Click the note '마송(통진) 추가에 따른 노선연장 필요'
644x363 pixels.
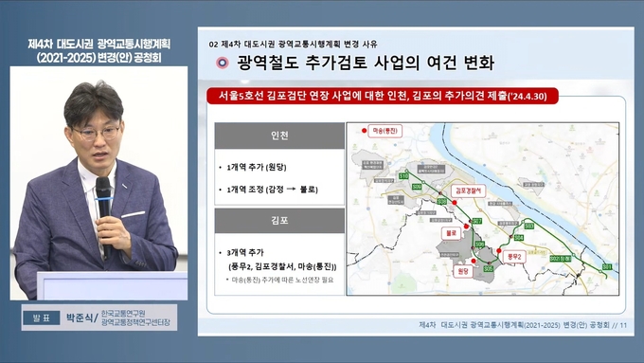coord(282,280)
